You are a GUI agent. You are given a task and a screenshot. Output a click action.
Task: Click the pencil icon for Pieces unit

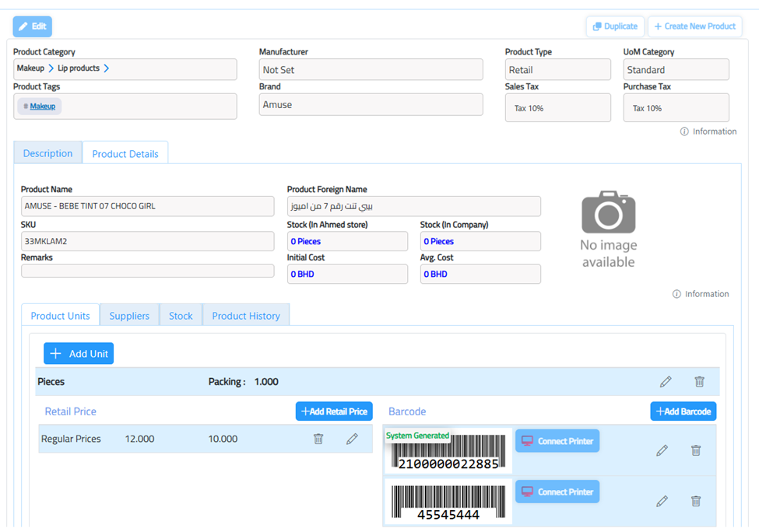[665, 382]
